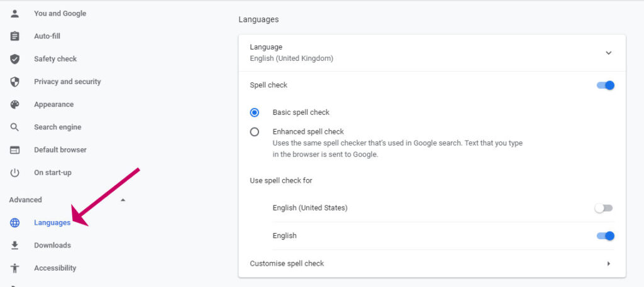The width and height of the screenshot is (644, 287).
Task: Click the Auto-fill clipboard icon
Action: click(x=15, y=36)
